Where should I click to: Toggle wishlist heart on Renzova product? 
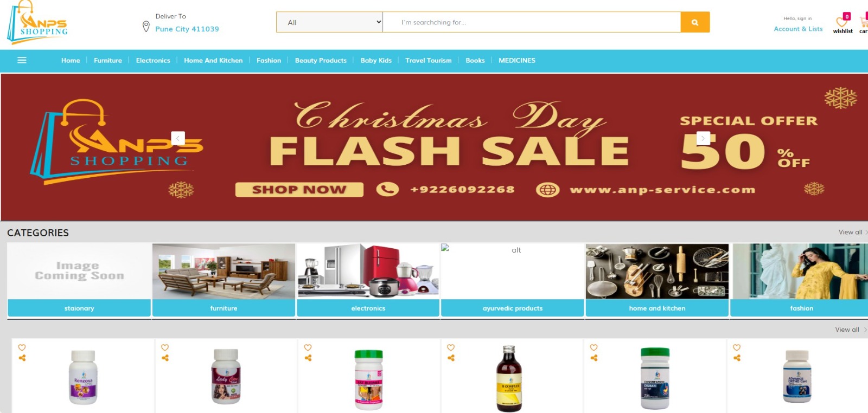click(x=22, y=347)
